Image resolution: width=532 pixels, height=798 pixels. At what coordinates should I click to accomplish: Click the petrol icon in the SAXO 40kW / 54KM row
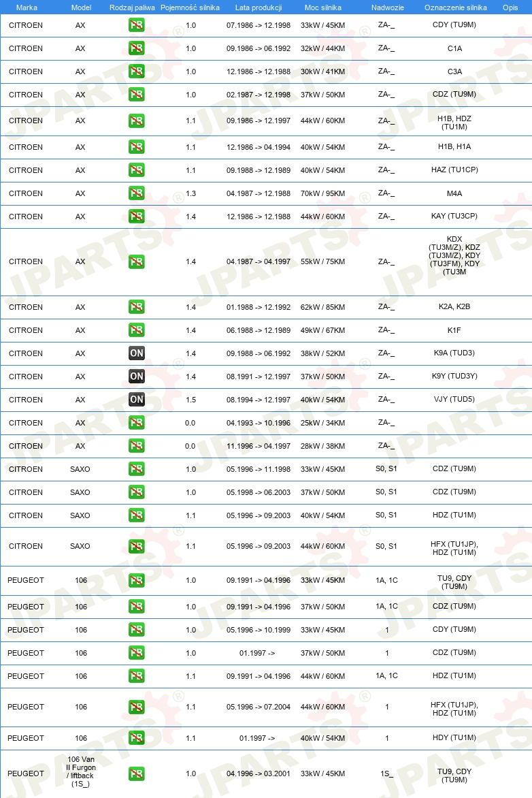tap(136, 515)
